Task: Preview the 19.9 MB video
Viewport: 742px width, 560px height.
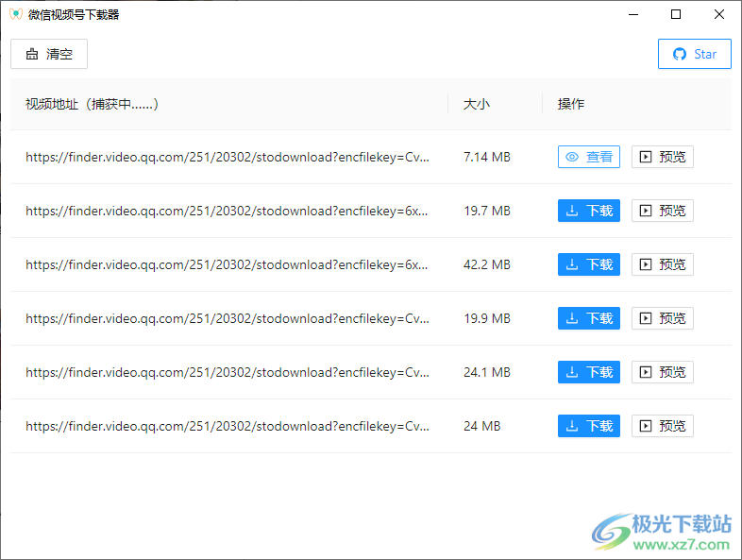Action: click(663, 318)
